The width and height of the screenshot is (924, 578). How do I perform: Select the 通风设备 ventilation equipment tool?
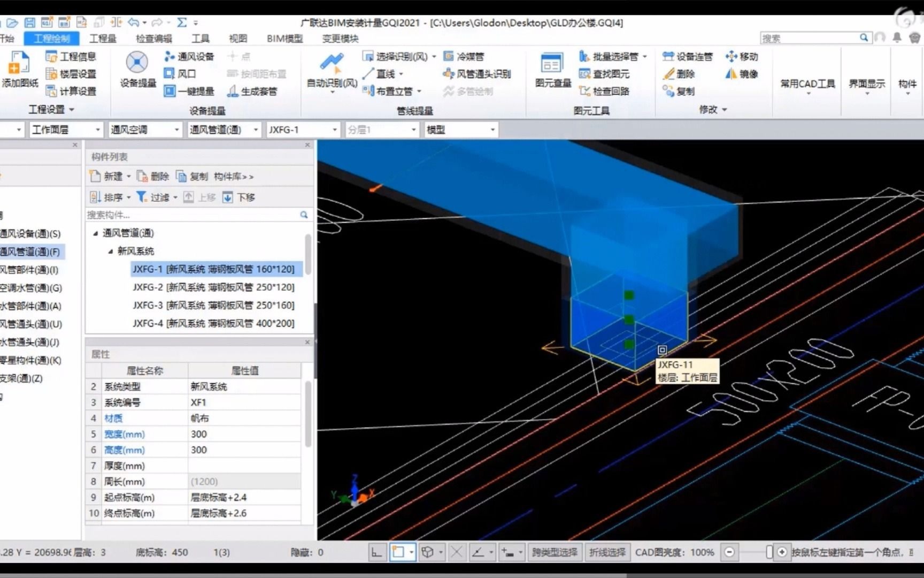[189, 57]
